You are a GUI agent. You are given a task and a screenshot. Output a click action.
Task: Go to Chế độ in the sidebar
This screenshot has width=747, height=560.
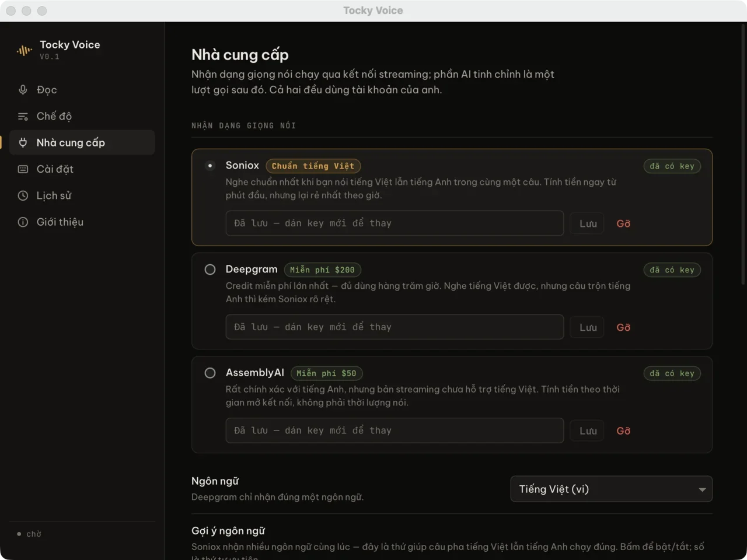82,116
